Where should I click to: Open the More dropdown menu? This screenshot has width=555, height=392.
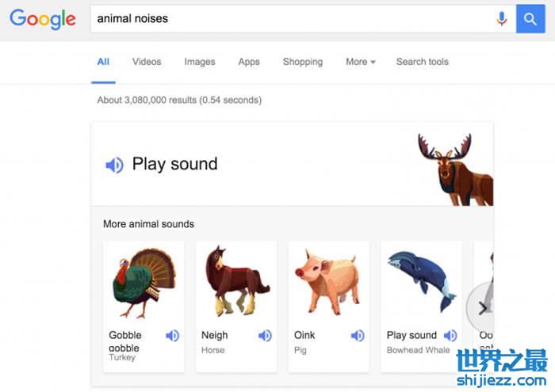pyautogui.click(x=360, y=62)
